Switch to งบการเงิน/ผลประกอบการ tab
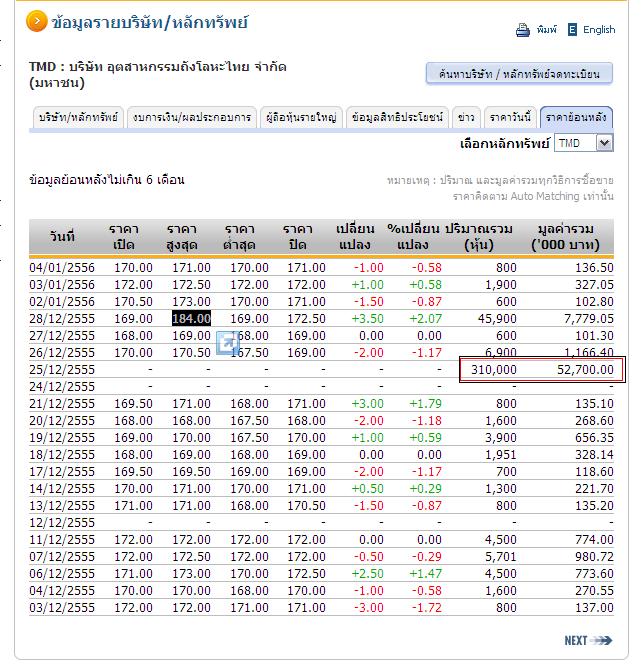This screenshot has height=668, width=641. [x=192, y=117]
